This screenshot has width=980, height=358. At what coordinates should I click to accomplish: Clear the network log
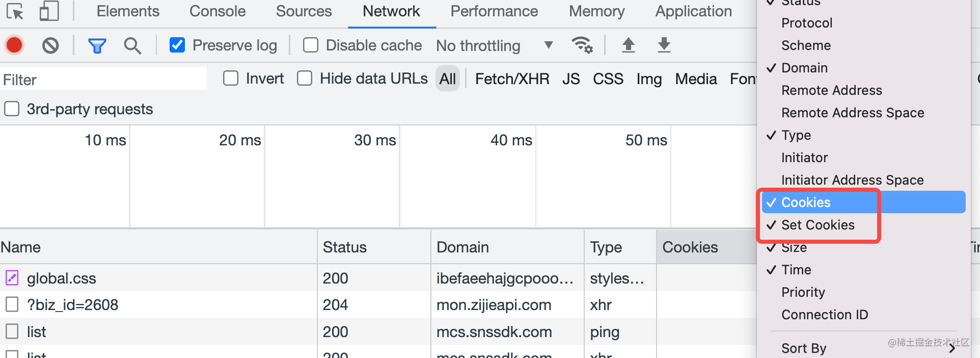point(50,45)
